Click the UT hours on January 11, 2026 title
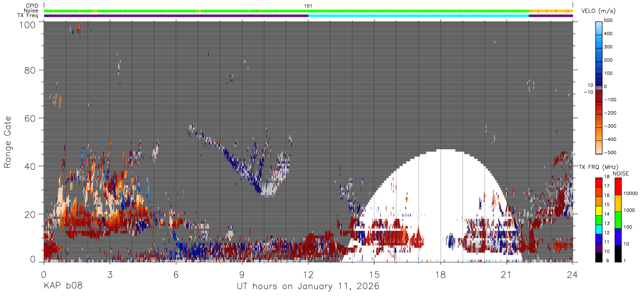The image size is (644, 297). (308, 287)
